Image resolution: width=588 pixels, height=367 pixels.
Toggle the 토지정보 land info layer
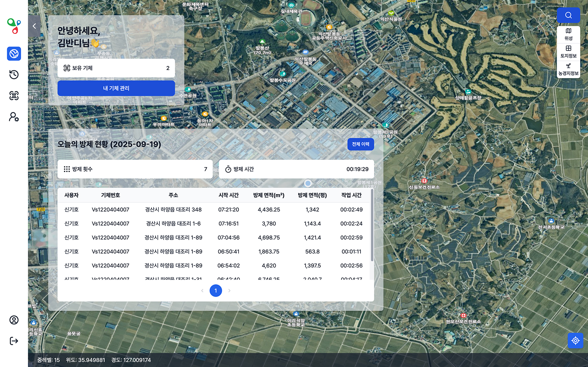(568, 52)
